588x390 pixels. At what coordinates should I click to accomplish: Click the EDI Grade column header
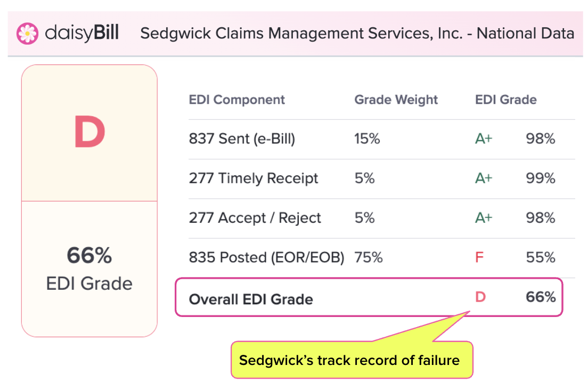(505, 100)
